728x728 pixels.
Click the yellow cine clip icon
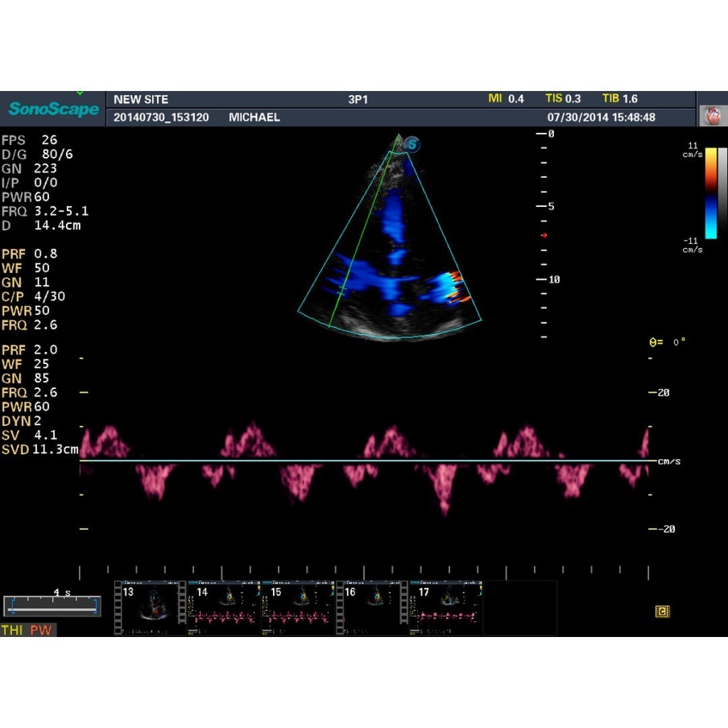point(662,611)
